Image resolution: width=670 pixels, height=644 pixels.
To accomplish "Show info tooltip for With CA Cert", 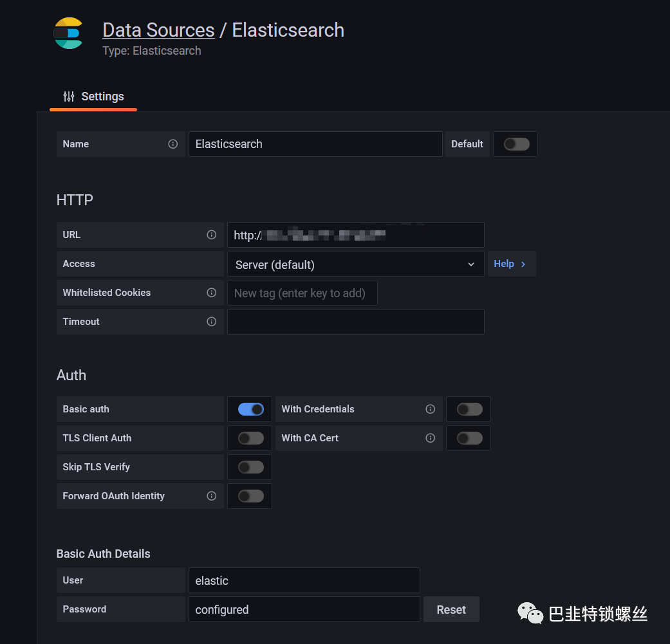I will 431,438.
